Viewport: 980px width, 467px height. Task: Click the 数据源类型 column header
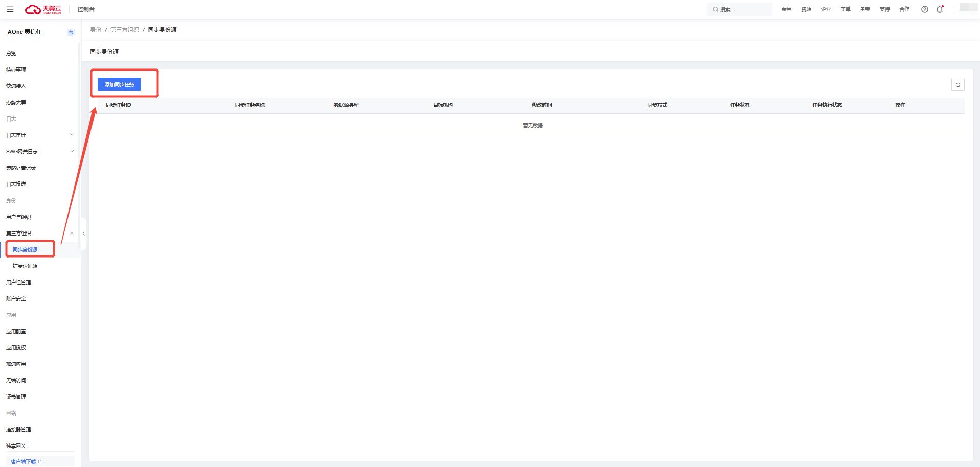(346, 105)
